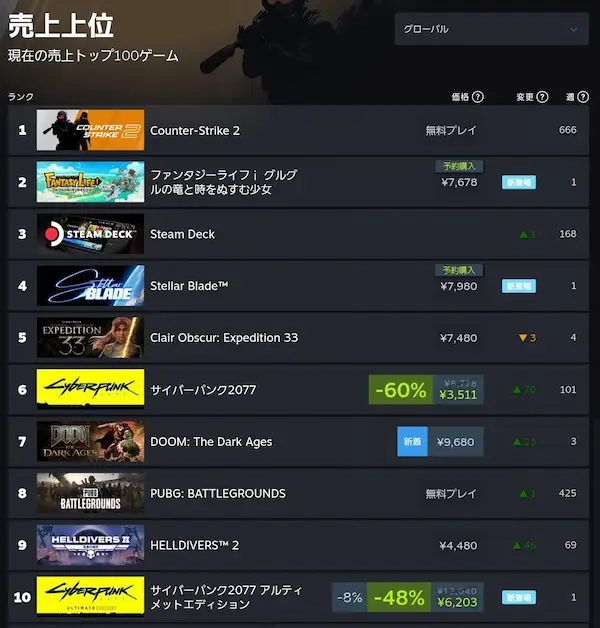Click the Steam Deck logo image

pyautogui.click(x=91, y=234)
